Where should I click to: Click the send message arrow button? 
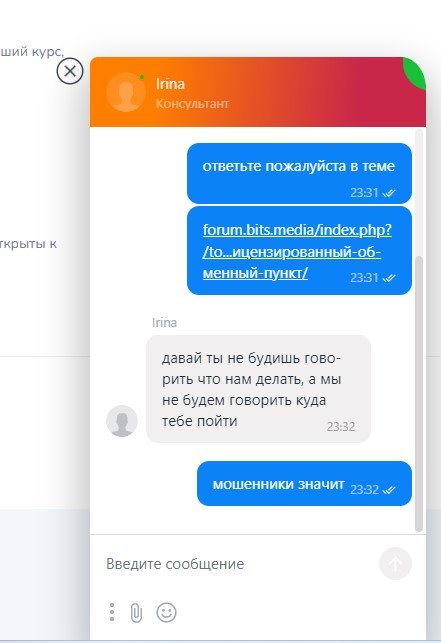point(395,564)
